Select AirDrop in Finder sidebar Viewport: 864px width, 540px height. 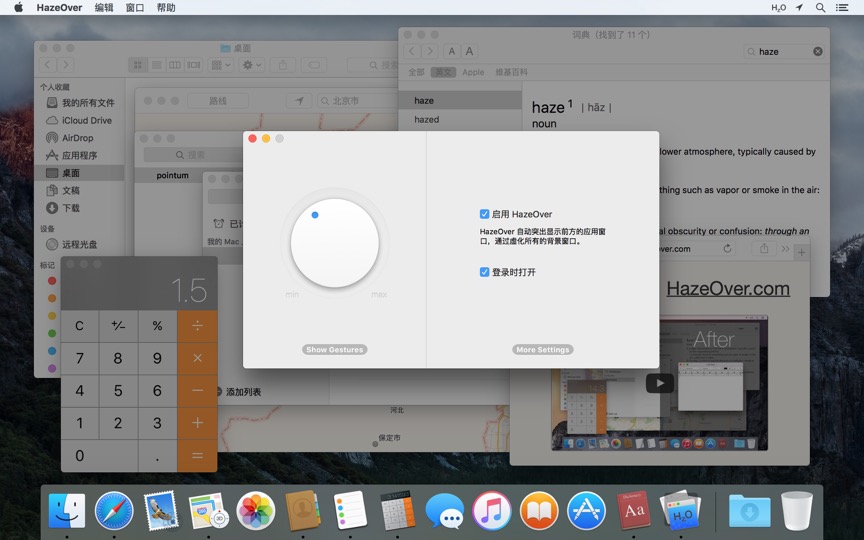(x=80, y=138)
